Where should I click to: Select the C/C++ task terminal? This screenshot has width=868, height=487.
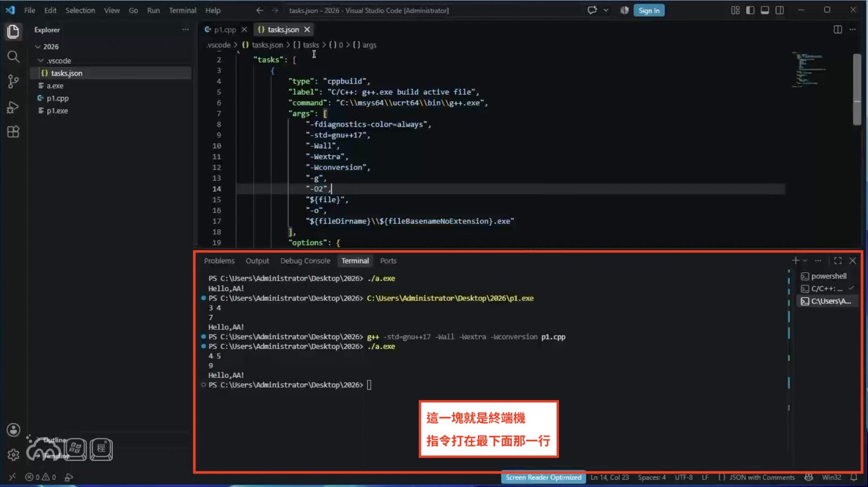click(827, 289)
